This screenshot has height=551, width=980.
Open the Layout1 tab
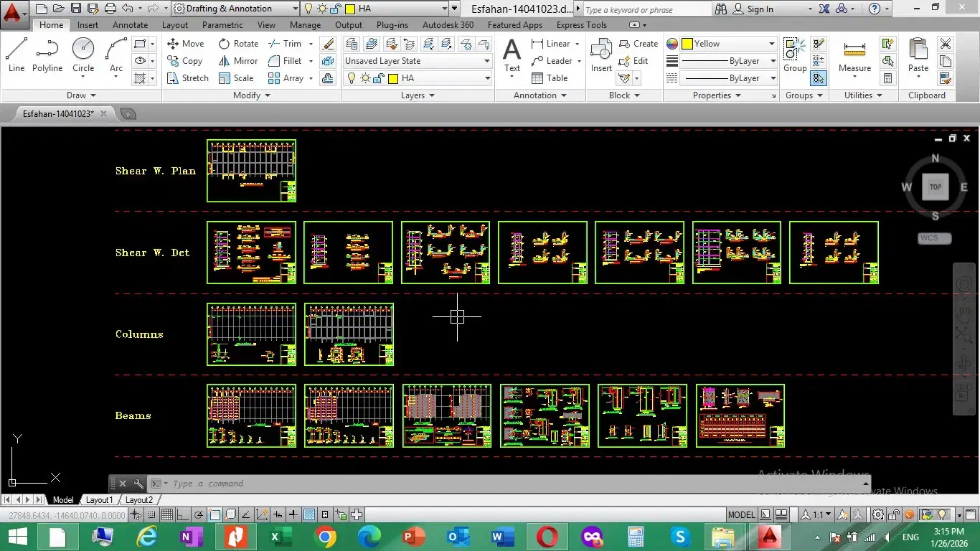pyautogui.click(x=99, y=500)
